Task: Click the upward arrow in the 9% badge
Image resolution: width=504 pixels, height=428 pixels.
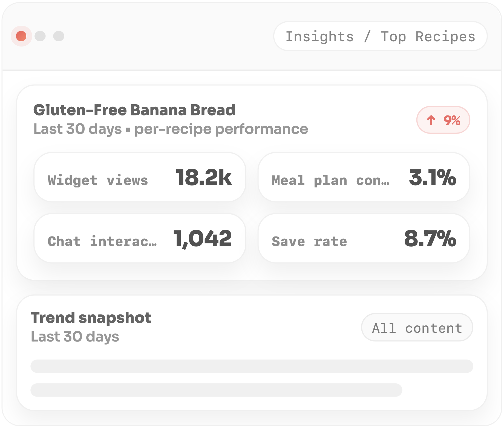Action: pyautogui.click(x=432, y=120)
